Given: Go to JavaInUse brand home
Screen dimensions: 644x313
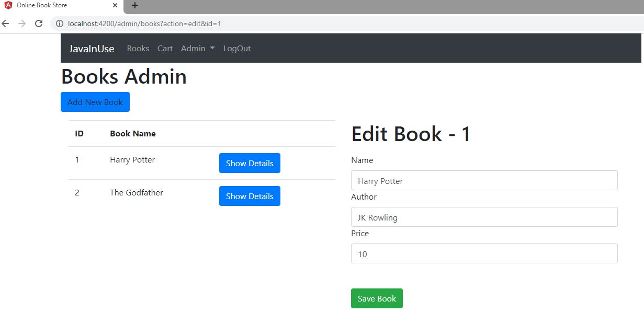Looking at the screenshot, I should coord(92,49).
